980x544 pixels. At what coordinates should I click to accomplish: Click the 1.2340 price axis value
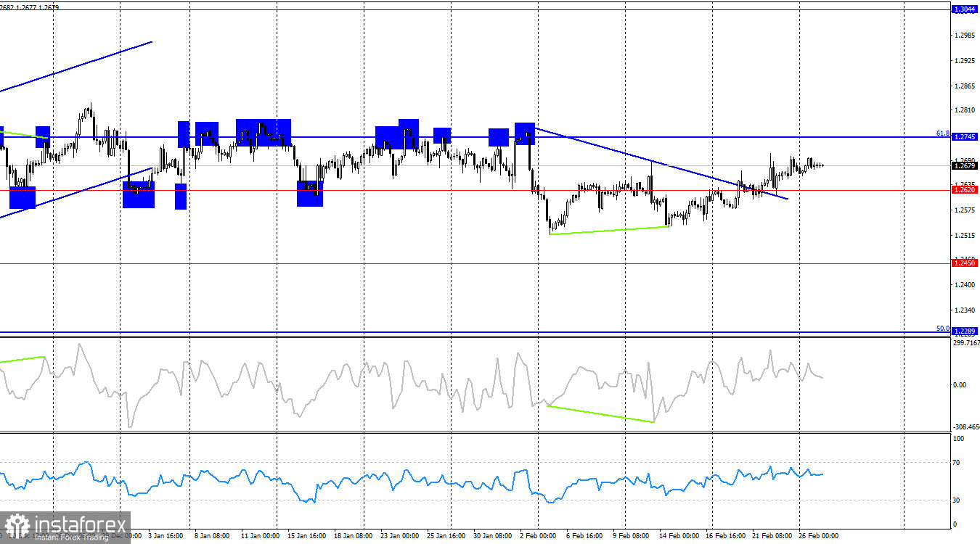(965, 310)
